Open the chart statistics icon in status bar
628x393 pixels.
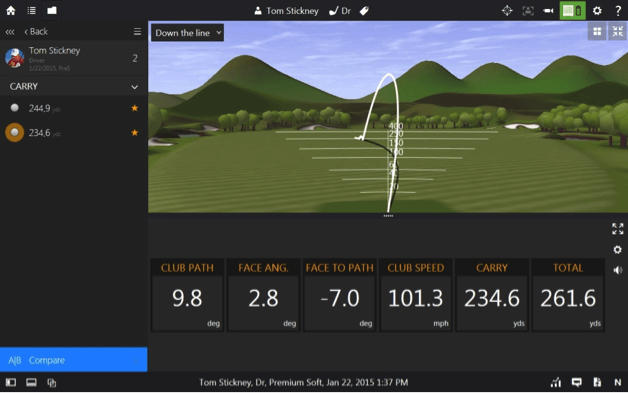point(556,383)
